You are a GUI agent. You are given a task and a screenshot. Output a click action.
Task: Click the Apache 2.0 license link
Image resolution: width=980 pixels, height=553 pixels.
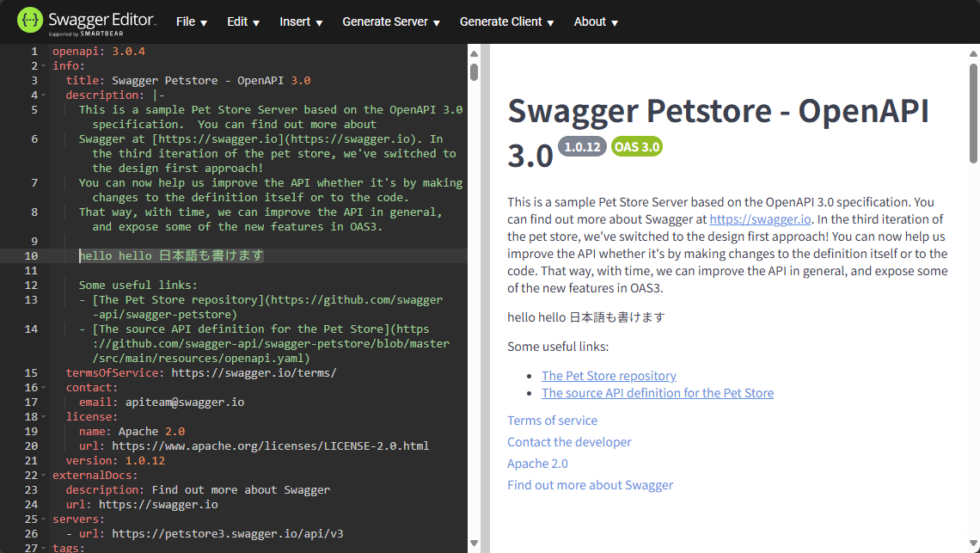point(537,464)
